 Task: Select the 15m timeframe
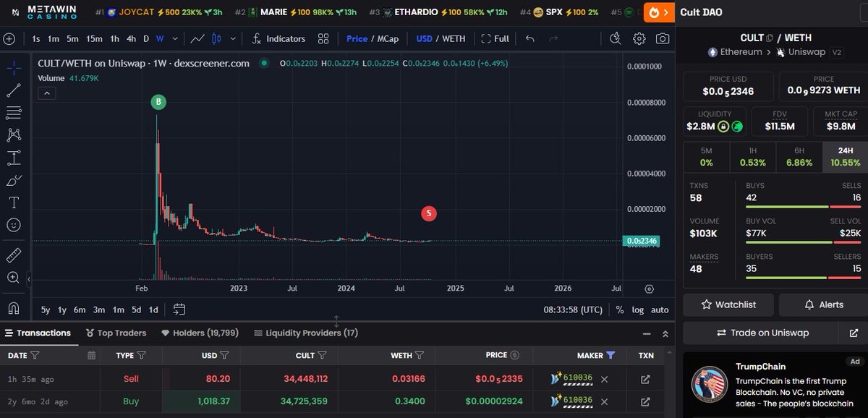(94, 38)
